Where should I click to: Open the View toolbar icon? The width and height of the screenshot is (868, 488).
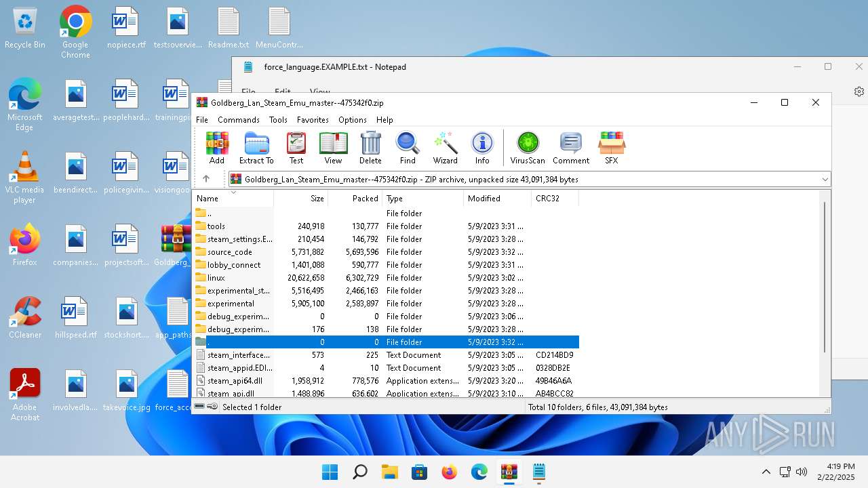point(333,148)
